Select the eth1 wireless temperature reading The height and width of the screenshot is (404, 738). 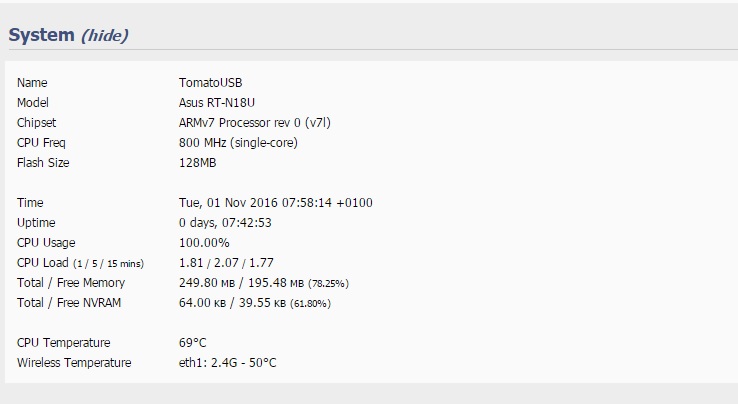[228, 363]
